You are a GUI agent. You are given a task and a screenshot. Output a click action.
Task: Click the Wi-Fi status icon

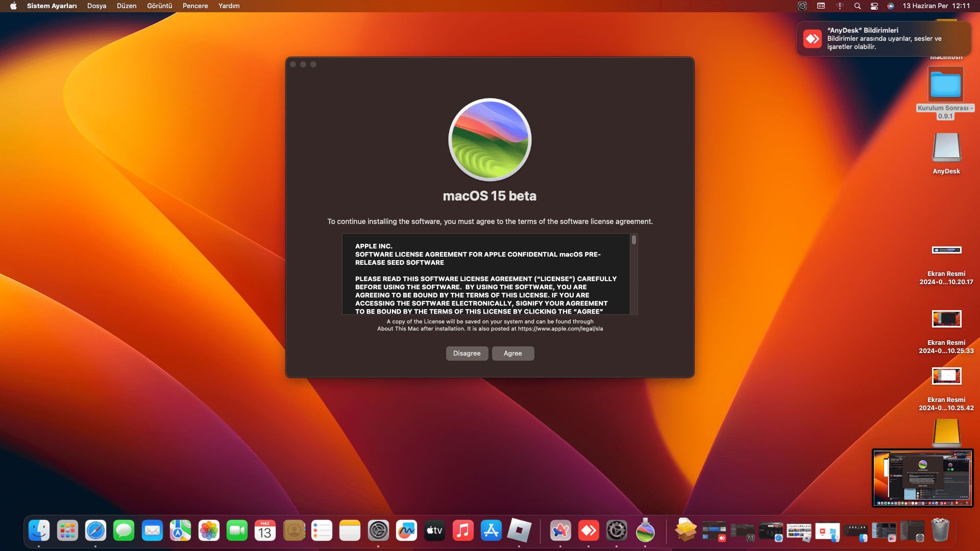840,6
